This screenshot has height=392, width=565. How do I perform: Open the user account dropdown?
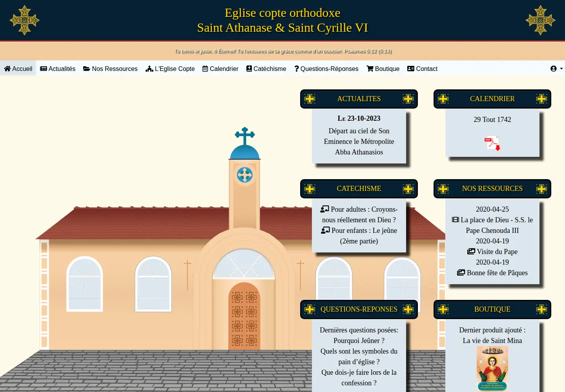click(556, 69)
